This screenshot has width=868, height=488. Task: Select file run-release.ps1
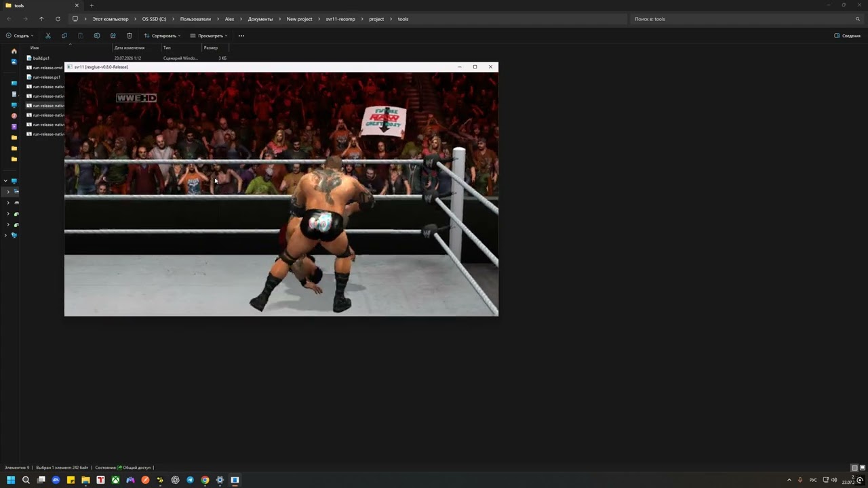(45, 77)
